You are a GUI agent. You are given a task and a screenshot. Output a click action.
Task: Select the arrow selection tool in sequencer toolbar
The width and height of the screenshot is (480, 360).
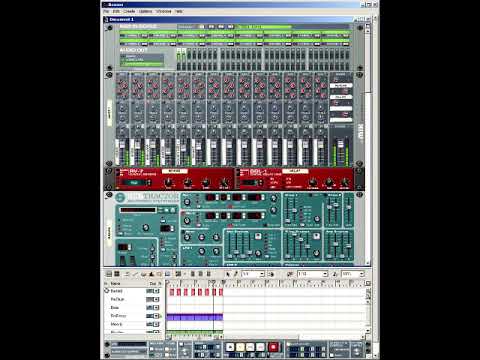(228, 274)
